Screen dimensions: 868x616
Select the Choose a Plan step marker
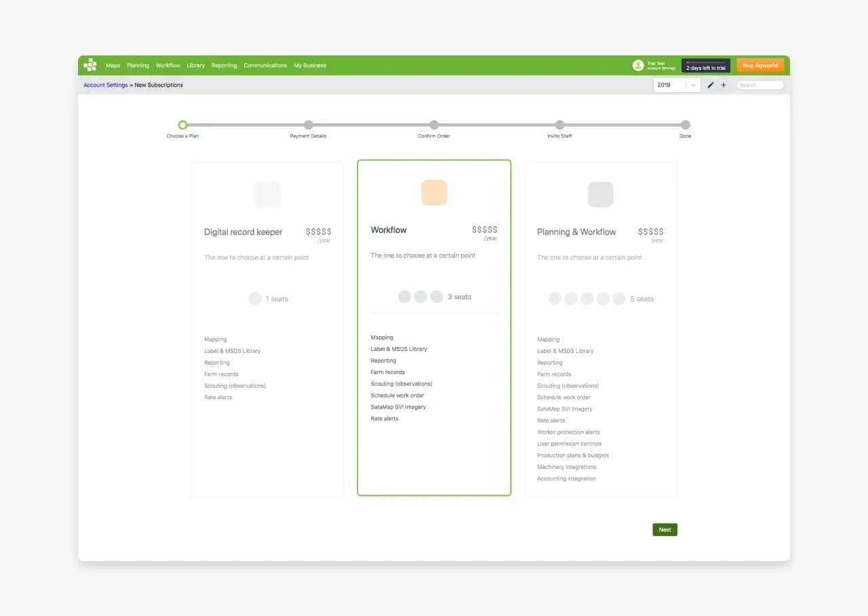[182, 125]
